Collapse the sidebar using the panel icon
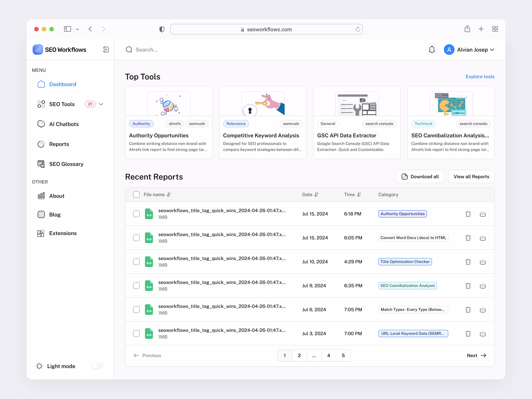This screenshot has width=532, height=399. click(106, 50)
